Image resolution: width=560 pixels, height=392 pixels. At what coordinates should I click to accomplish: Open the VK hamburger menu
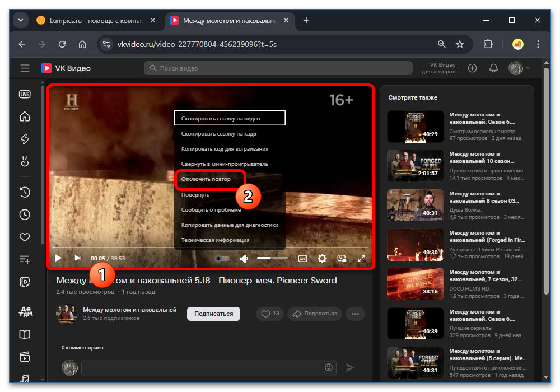[x=25, y=68]
